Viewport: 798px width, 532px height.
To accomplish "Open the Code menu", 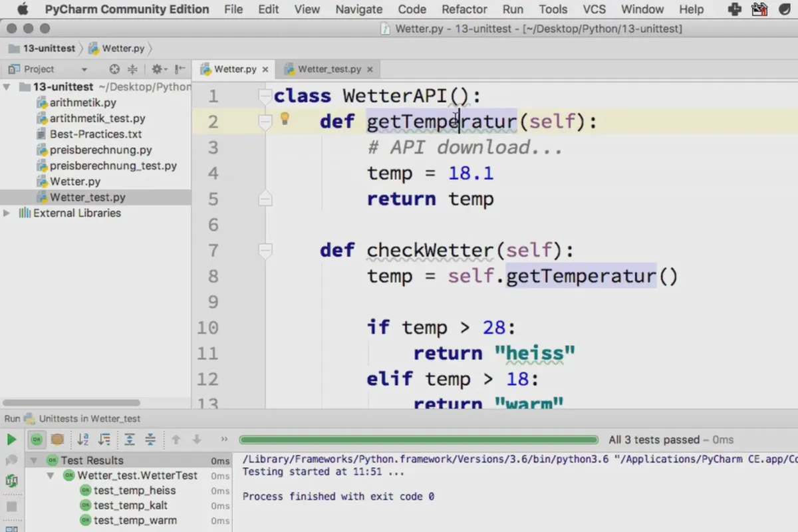I will pyautogui.click(x=412, y=9).
